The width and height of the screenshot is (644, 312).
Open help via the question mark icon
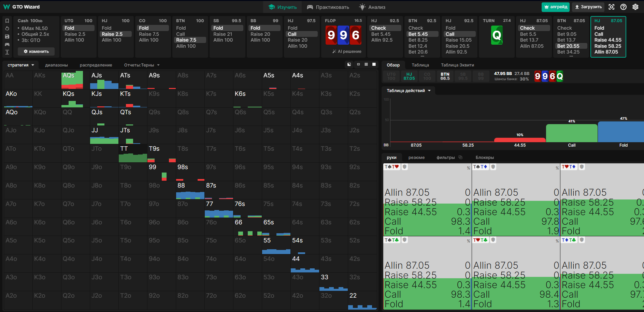point(624,7)
